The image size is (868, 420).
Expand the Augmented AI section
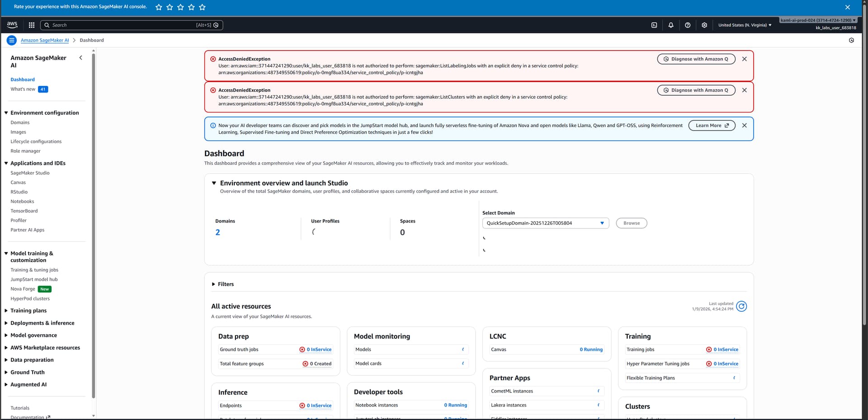pyautogui.click(x=6, y=385)
